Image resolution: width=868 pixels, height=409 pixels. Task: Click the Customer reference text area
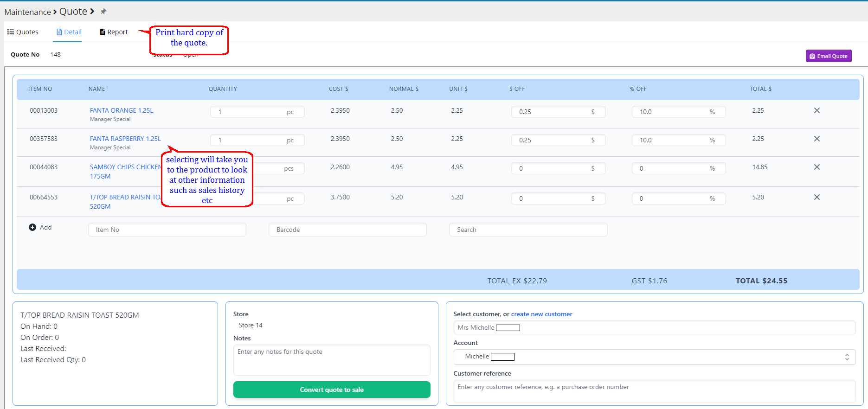[654, 391]
